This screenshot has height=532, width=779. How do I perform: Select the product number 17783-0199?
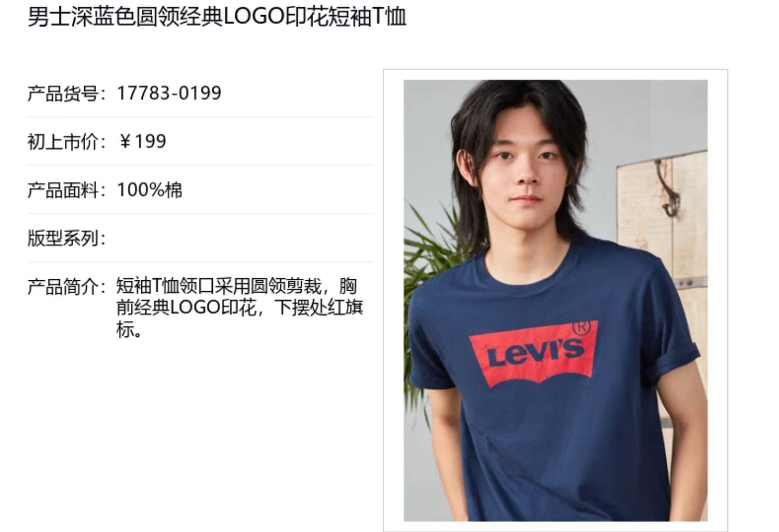(x=169, y=93)
